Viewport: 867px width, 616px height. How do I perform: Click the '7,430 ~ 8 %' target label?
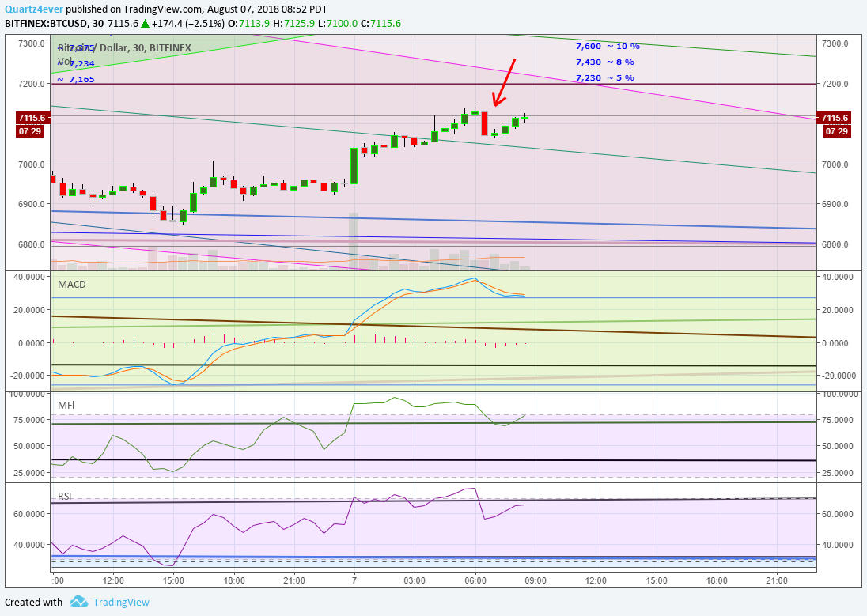click(x=605, y=62)
